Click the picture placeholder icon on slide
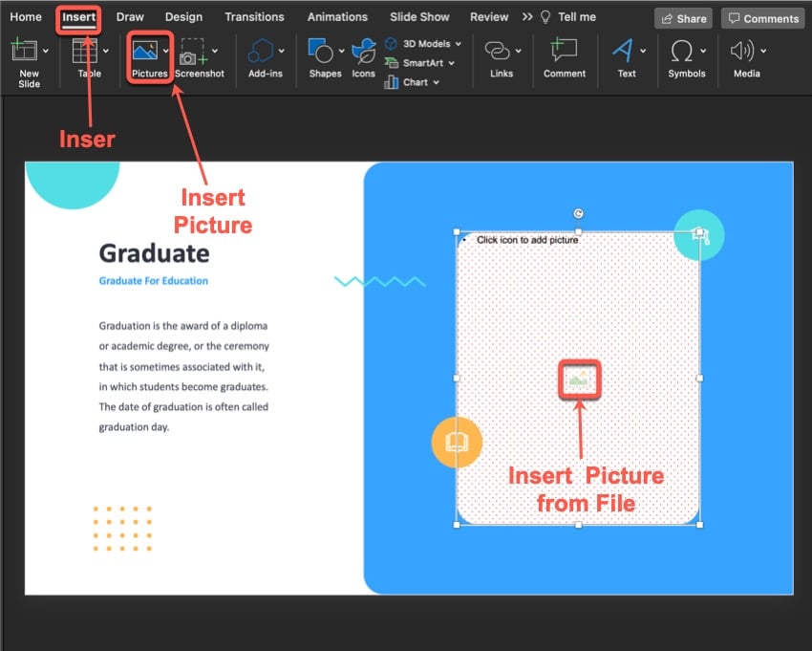 pyautogui.click(x=579, y=380)
